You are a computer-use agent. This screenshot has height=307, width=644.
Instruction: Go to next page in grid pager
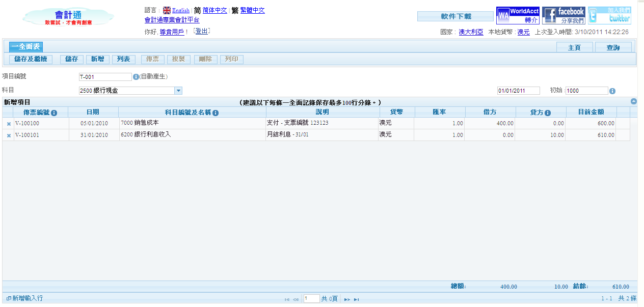[347, 299]
